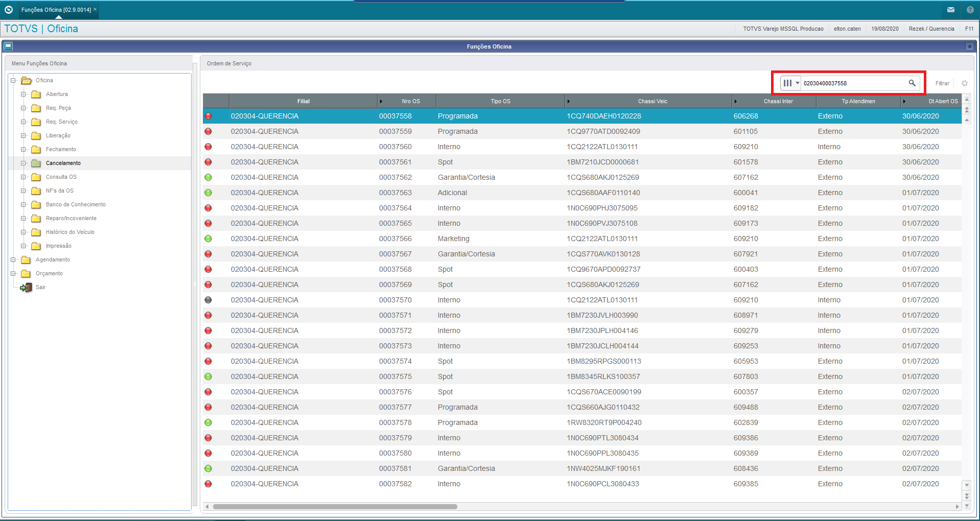This screenshot has height=521, width=980.
Task: Click the horizontal scroll right arrow
Action: [957, 507]
